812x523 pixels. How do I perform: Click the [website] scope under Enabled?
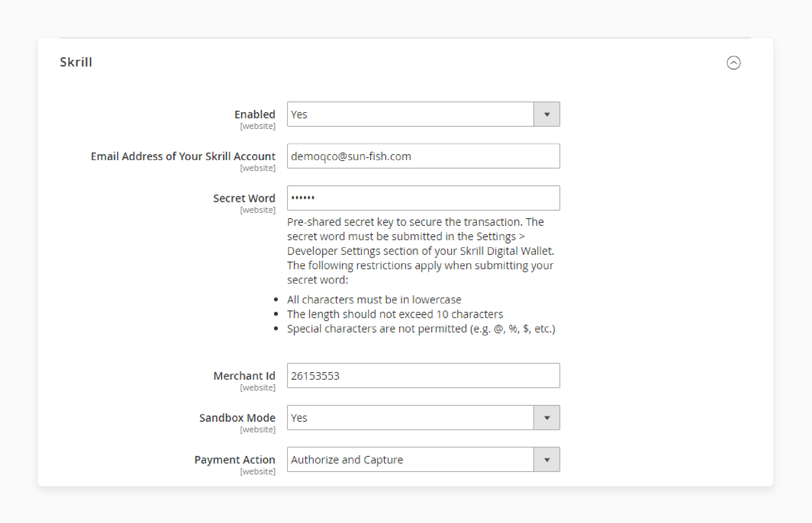pos(258,126)
